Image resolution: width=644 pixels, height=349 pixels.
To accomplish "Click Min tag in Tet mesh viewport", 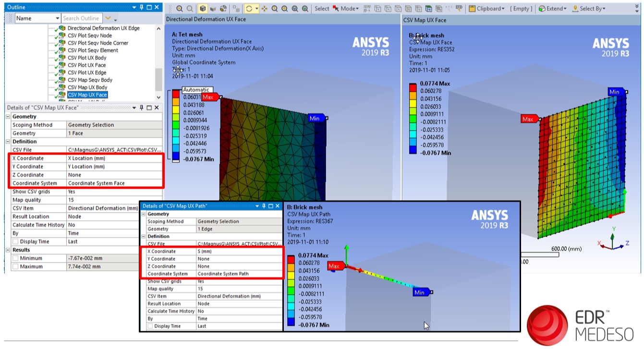I will point(316,118).
